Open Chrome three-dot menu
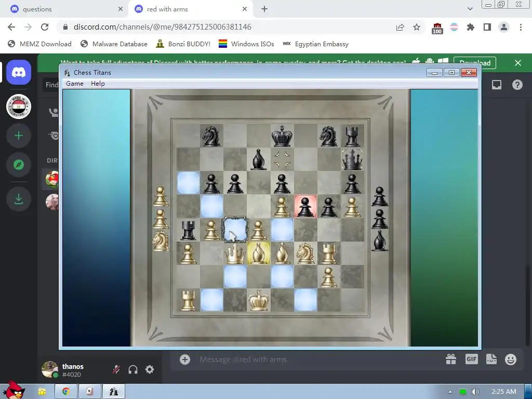 click(521, 27)
